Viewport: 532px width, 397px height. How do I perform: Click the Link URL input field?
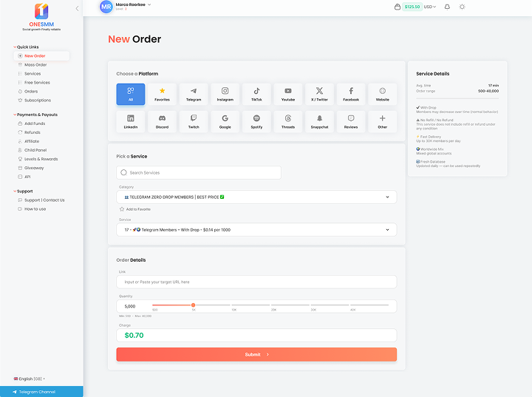coord(256,282)
